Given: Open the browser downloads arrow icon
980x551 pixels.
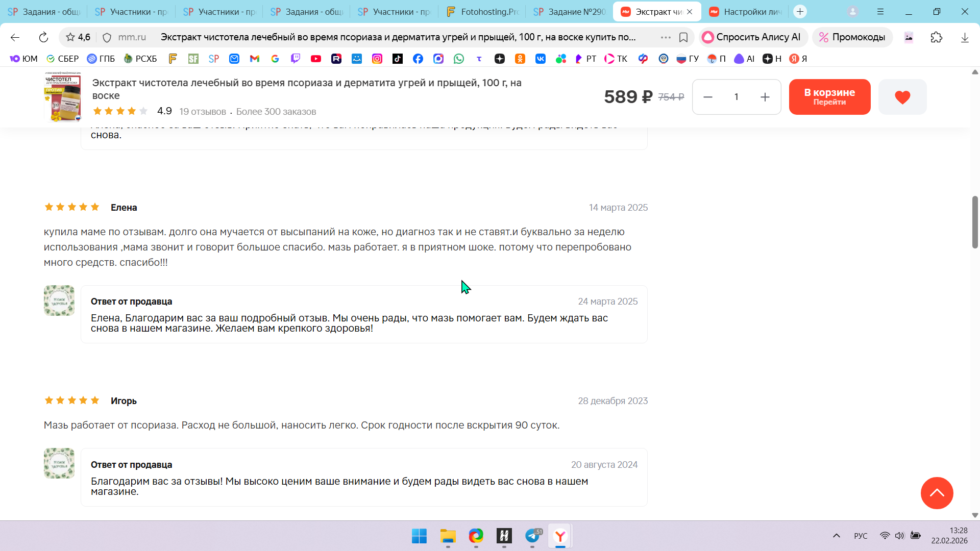Looking at the screenshot, I should (x=964, y=37).
